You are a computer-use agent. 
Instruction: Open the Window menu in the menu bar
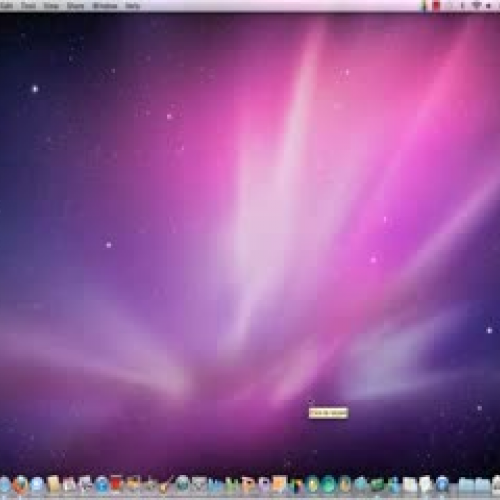(x=105, y=6)
